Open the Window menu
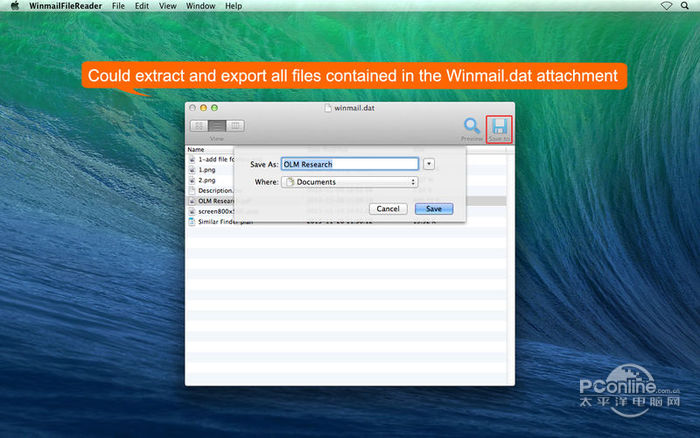The height and width of the screenshot is (438, 700). click(x=200, y=6)
